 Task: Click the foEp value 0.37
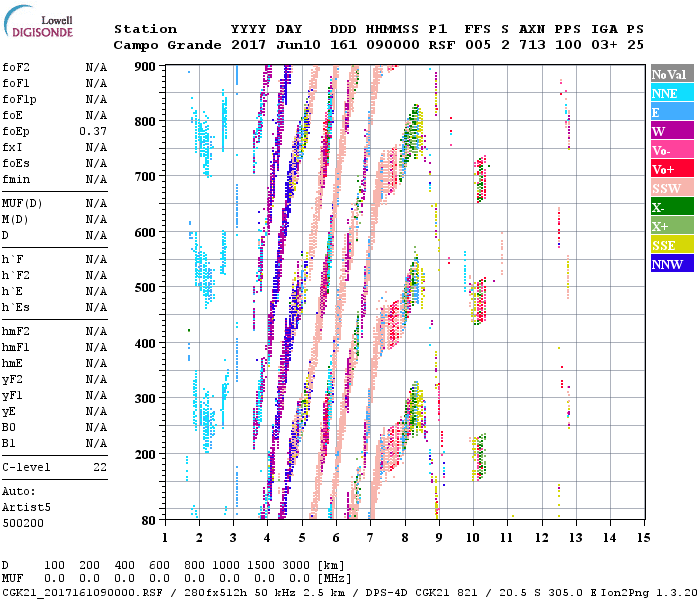point(93,131)
